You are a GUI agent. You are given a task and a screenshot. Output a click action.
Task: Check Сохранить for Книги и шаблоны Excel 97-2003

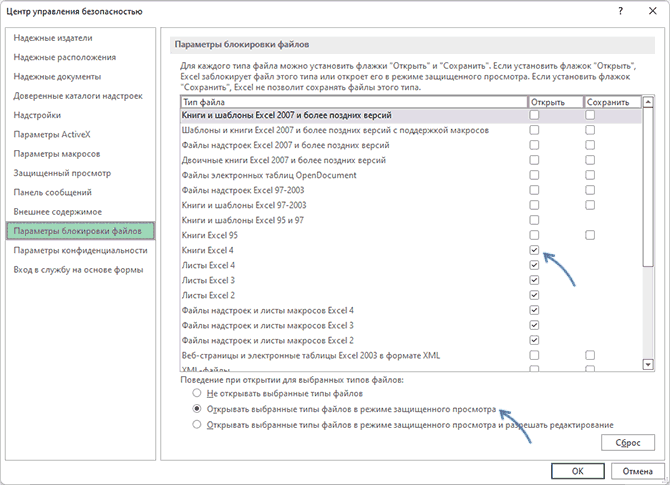click(590, 205)
